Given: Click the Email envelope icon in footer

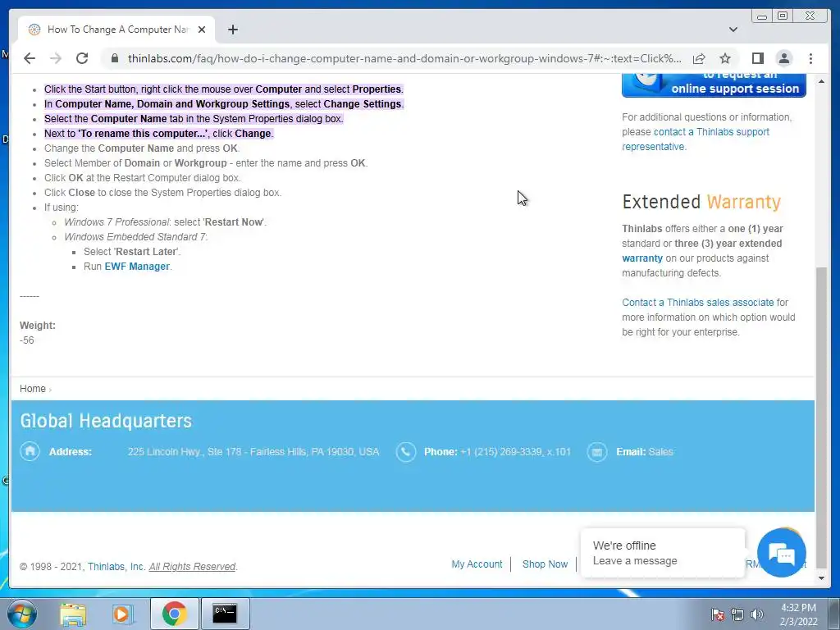Looking at the screenshot, I should click(x=597, y=452).
